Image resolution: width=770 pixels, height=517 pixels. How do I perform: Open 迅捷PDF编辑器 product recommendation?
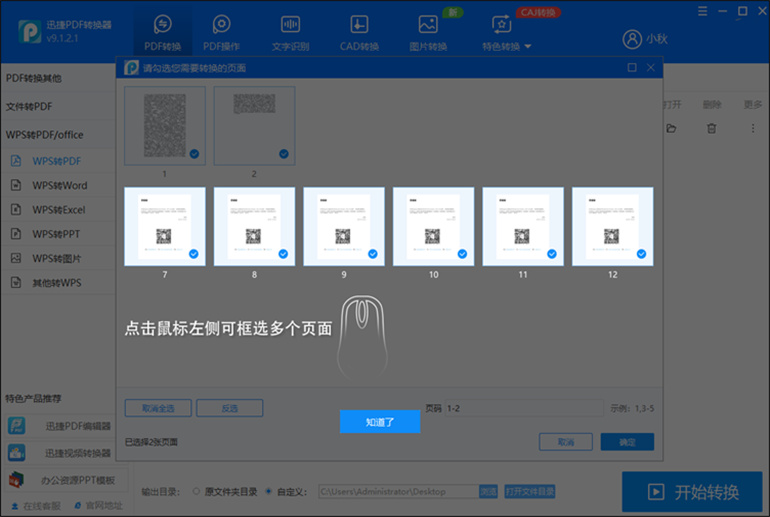pos(61,426)
